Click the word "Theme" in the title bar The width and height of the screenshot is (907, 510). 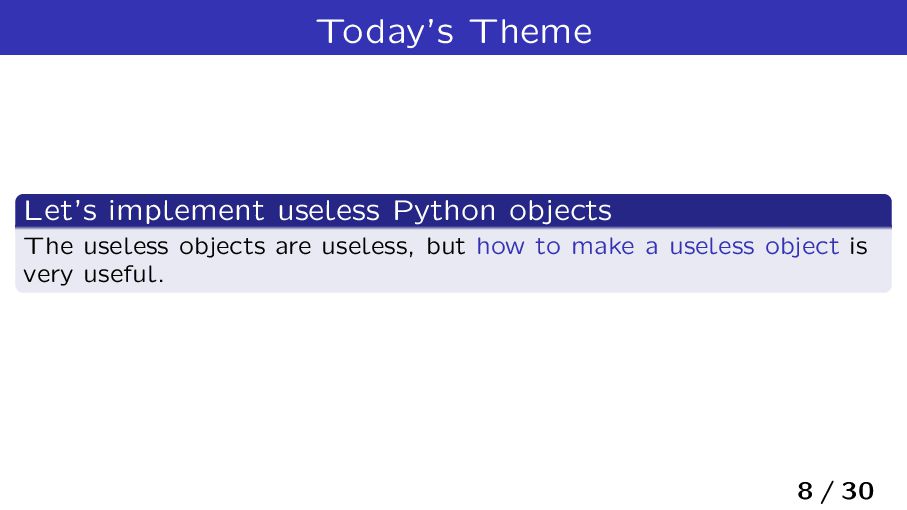tap(531, 31)
